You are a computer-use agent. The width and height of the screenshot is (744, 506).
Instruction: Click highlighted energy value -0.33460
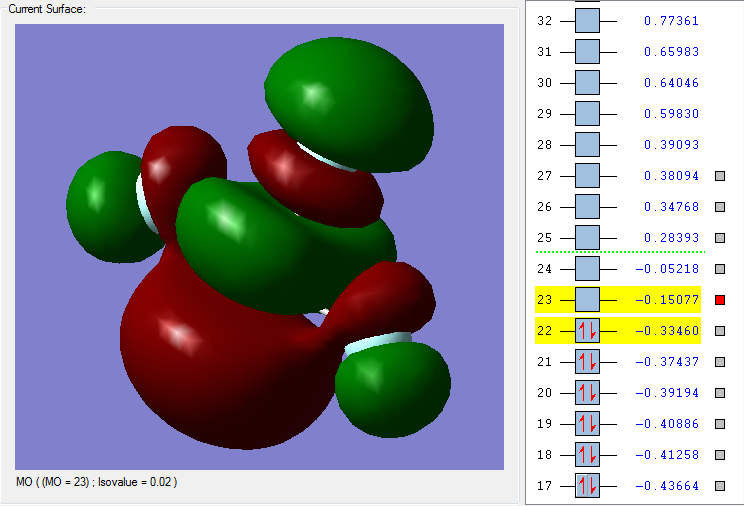coord(667,331)
